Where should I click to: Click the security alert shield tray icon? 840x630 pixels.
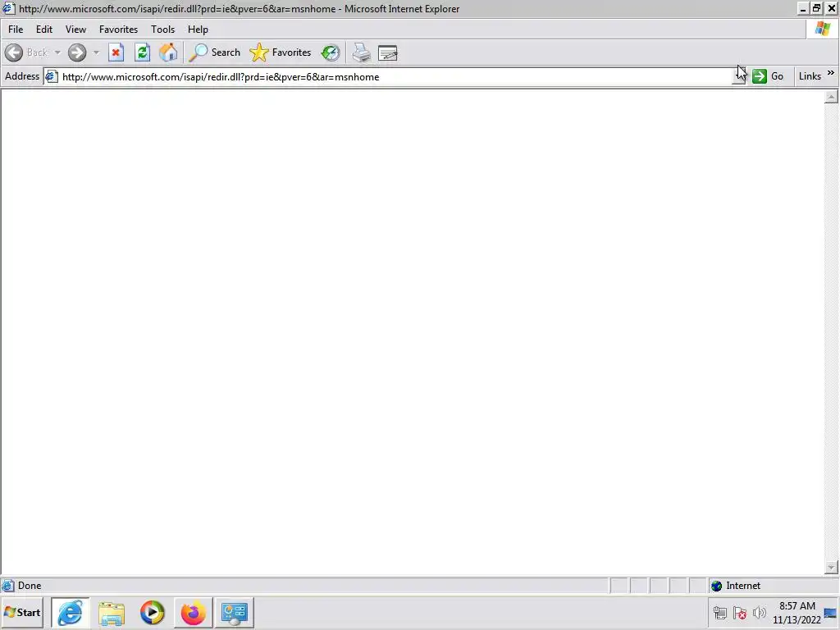740,612
